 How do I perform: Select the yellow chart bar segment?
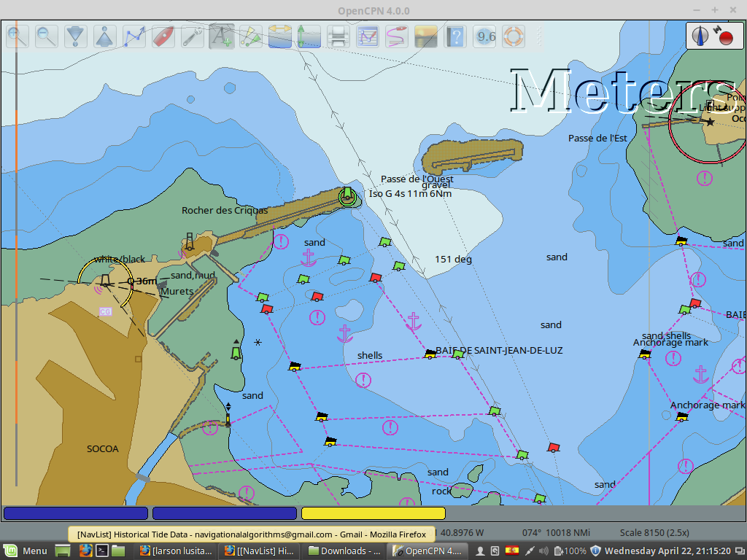tap(373, 513)
